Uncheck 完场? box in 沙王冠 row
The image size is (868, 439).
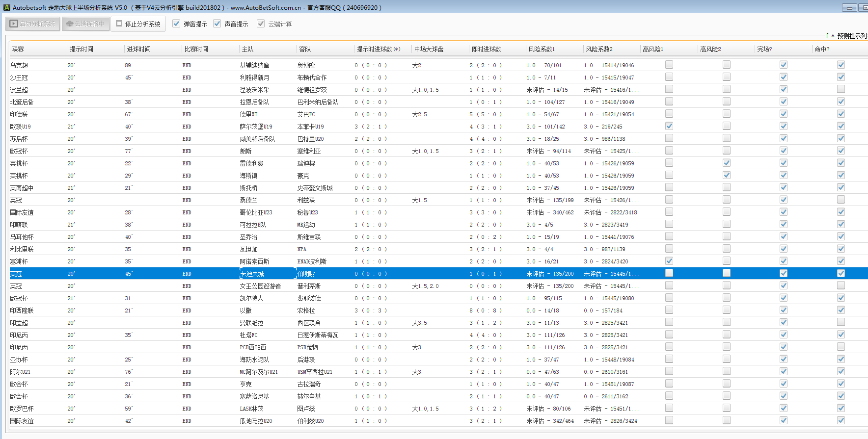tap(784, 77)
